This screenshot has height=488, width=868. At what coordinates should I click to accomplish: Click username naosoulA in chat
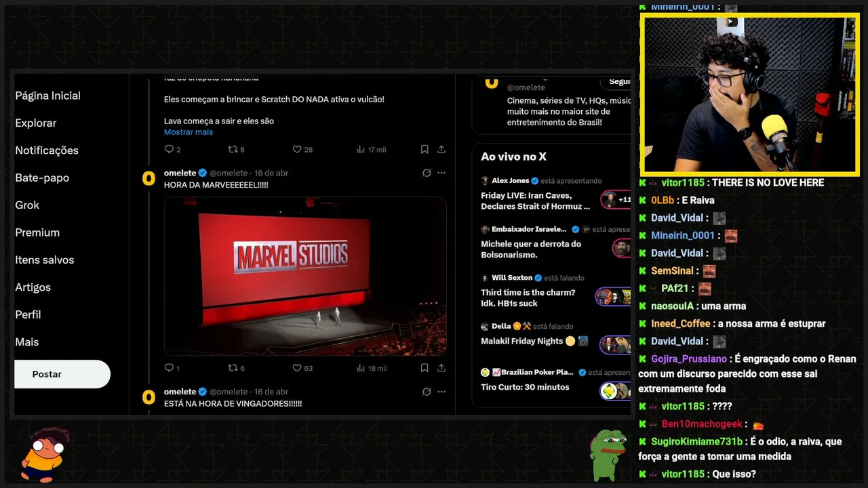(671, 306)
